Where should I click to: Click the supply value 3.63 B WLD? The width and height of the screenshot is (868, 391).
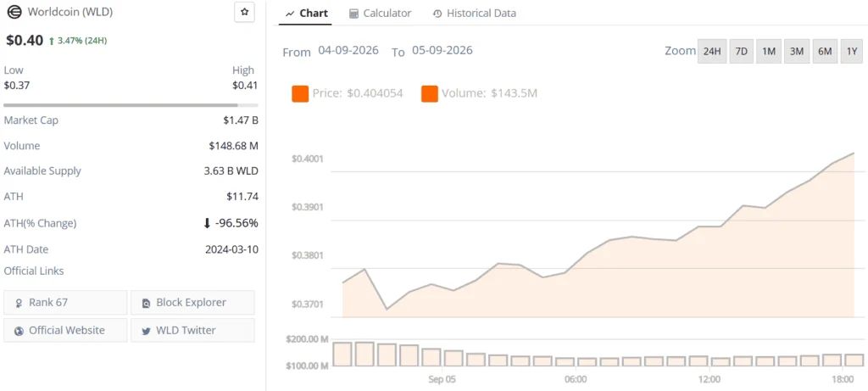(231, 171)
